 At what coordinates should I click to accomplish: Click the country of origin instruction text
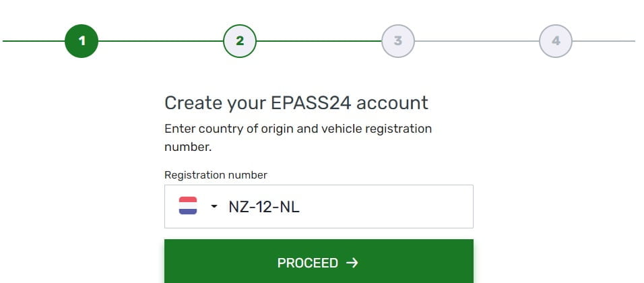click(x=298, y=137)
